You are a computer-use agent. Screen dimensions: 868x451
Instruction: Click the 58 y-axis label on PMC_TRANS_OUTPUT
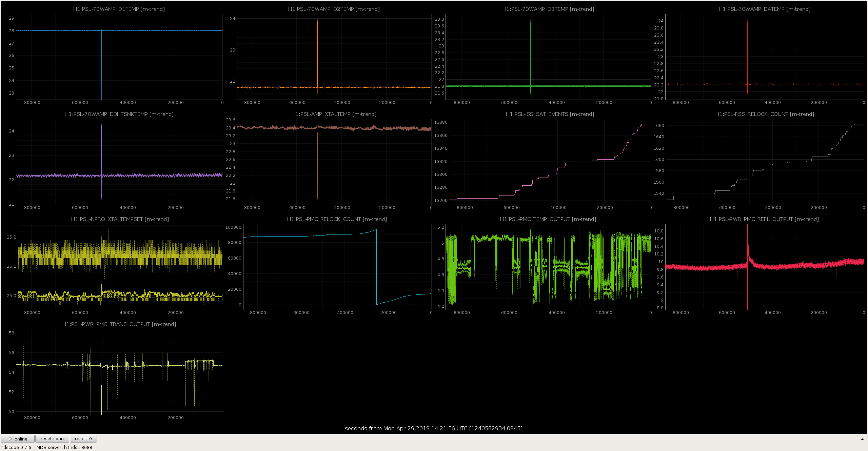pyautogui.click(x=12, y=333)
